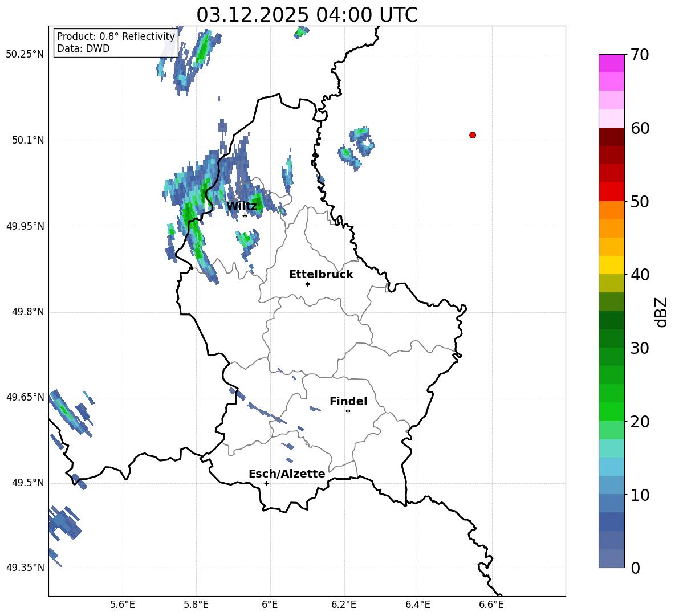
Task: Click the 6°E longitude label
Action: (x=270, y=605)
